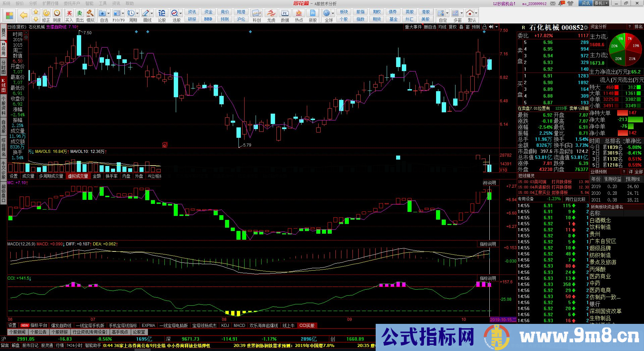This screenshot has height=351, width=644.
Task: Click the L2抄底机会 promo link
Action: (x=504, y=4)
